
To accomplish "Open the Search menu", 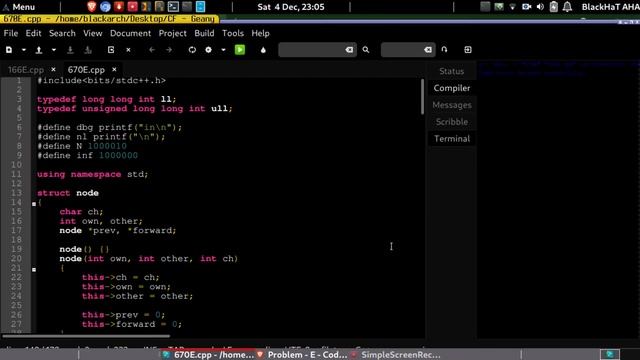I will [x=62, y=33].
